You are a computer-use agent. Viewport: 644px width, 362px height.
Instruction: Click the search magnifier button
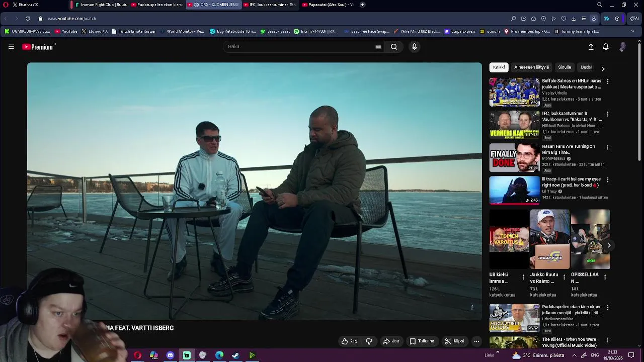click(394, 47)
